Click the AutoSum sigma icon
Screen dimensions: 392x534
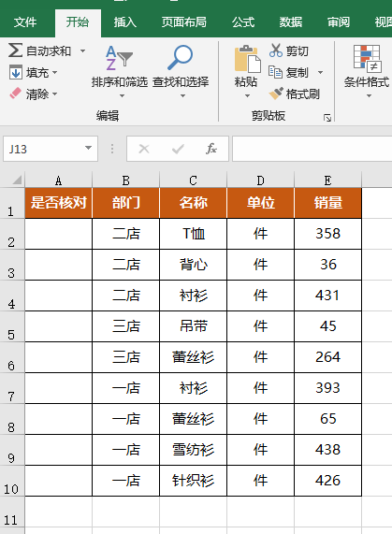point(15,51)
